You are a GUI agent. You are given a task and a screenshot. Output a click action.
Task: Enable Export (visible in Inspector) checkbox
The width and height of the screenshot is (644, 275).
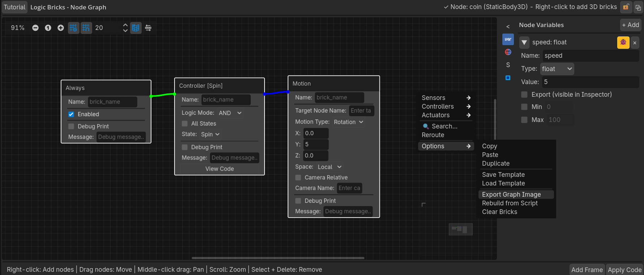[x=524, y=95]
